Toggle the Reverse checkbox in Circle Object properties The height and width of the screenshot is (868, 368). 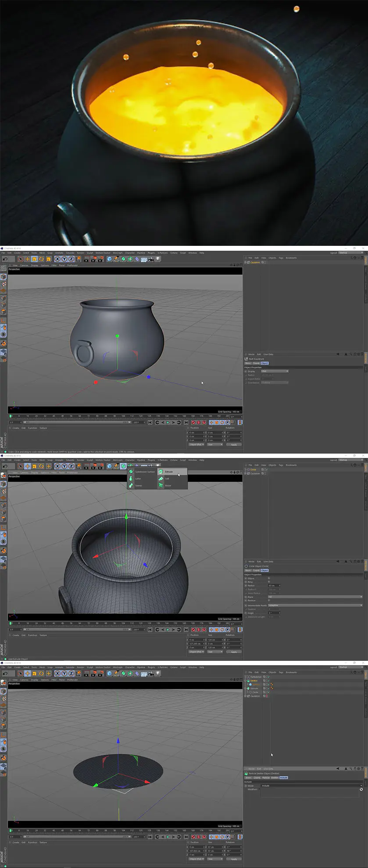click(x=269, y=600)
